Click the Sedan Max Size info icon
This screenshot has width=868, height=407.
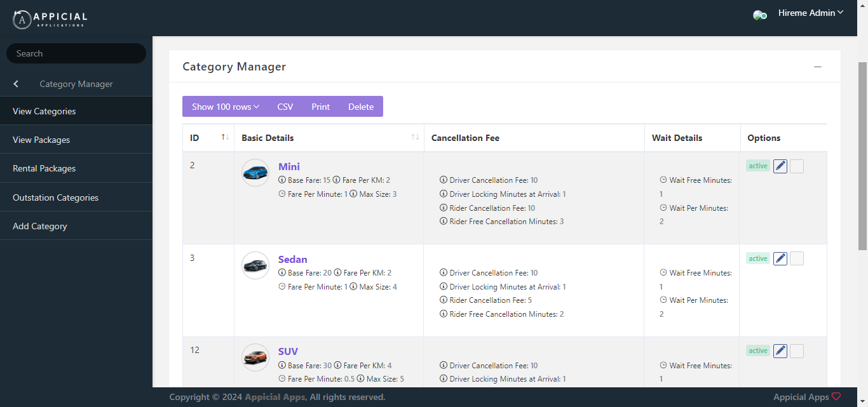pyautogui.click(x=353, y=287)
